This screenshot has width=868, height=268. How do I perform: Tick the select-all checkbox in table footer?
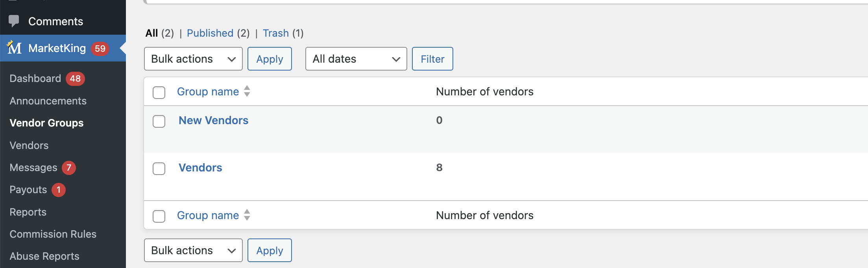(159, 216)
